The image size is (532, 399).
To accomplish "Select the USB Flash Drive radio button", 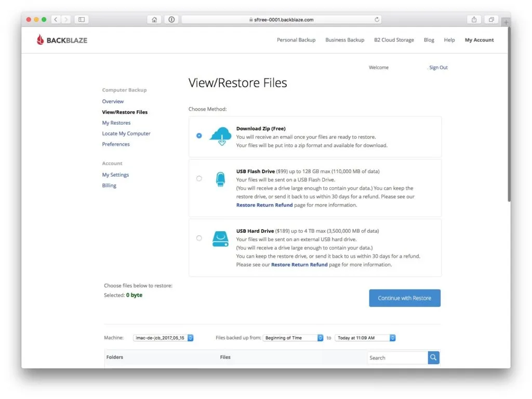I will pyautogui.click(x=199, y=179).
